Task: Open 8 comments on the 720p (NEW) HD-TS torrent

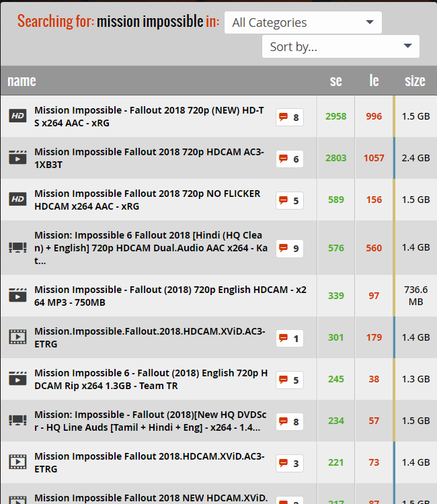Action: [289, 118]
